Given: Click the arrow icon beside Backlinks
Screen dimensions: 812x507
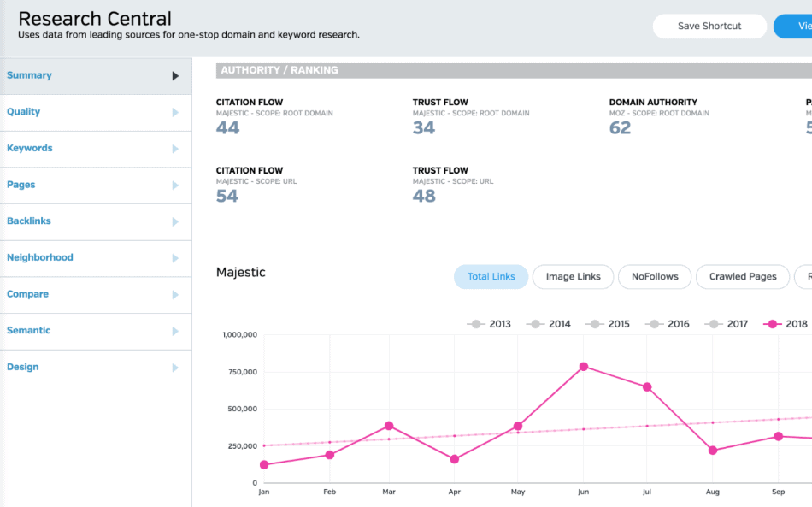Looking at the screenshot, I should (175, 221).
